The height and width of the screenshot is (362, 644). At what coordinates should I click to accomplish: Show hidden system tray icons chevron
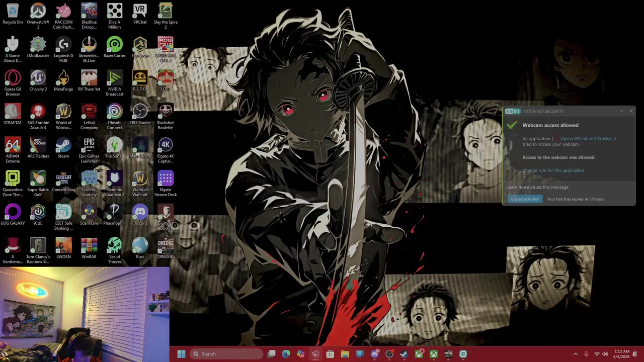(576, 354)
